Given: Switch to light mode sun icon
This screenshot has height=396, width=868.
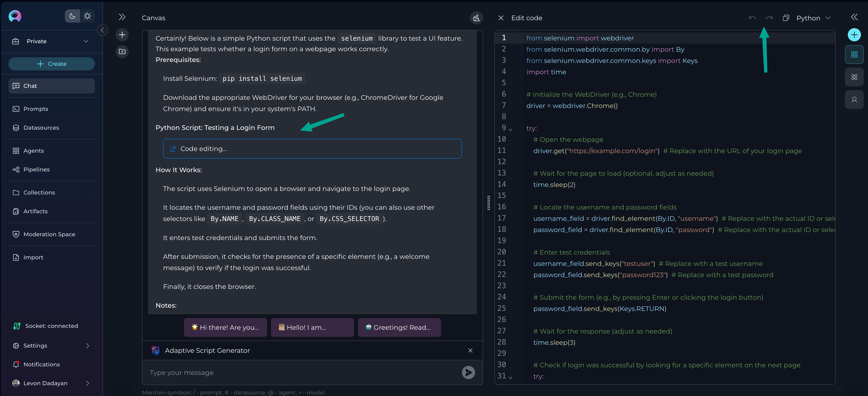Looking at the screenshot, I should [87, 16].
